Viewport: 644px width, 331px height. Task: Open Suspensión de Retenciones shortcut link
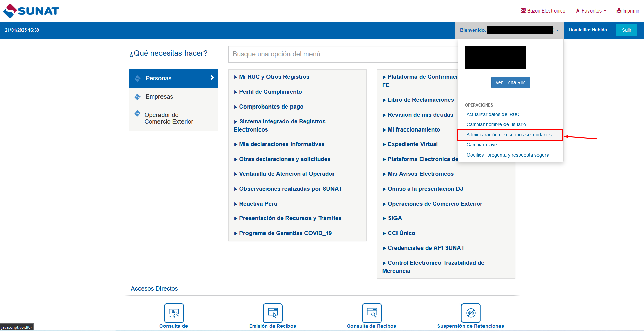tap(471, 326)
